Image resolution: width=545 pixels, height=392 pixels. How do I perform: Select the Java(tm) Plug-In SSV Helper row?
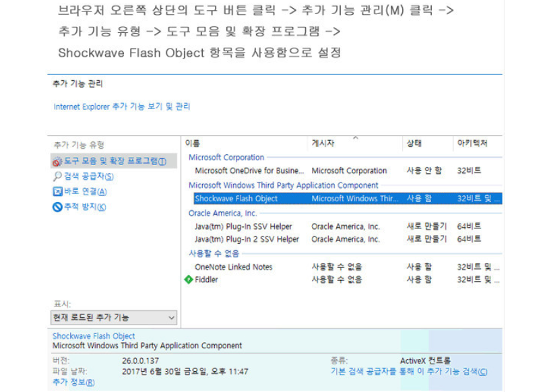point(348,226)
